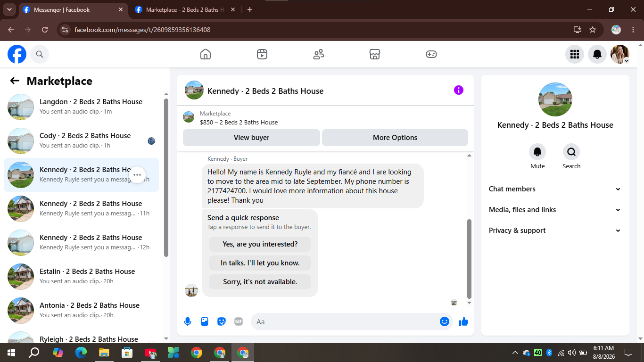Search in conversation using the Search icon

coord(571,152)
